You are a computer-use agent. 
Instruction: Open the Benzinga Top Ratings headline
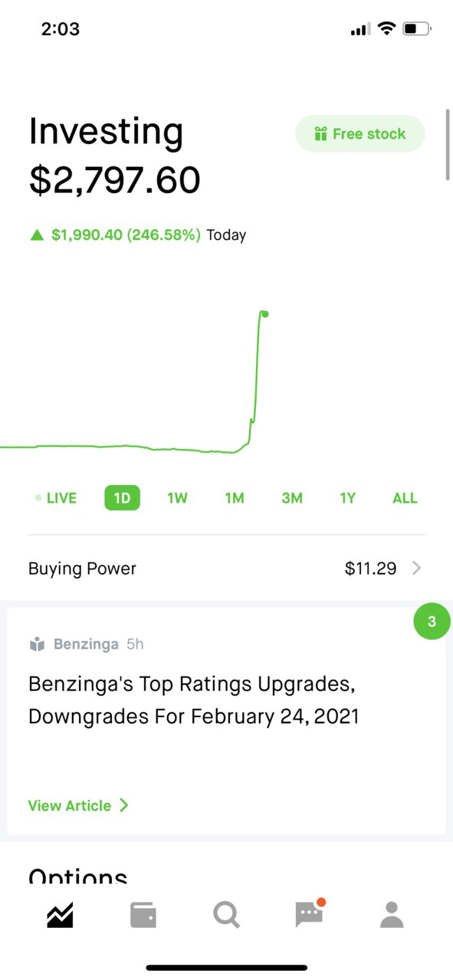(x=194, y=700)
